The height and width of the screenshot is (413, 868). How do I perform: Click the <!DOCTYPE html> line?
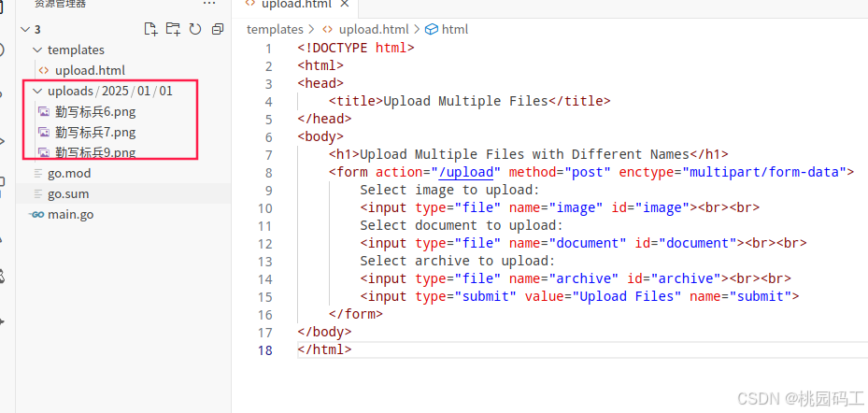click(x=356, y=49)
